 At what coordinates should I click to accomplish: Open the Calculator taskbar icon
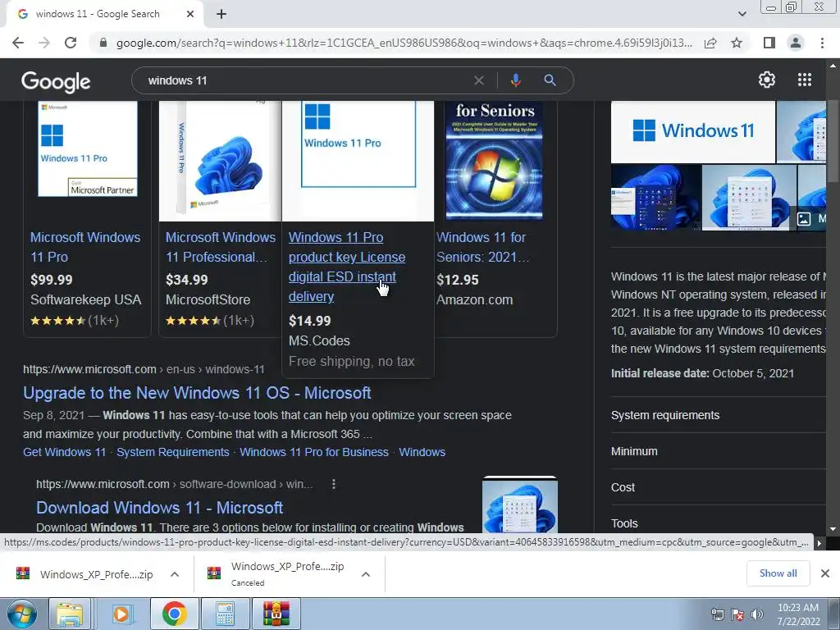click(x=225, y=614)
